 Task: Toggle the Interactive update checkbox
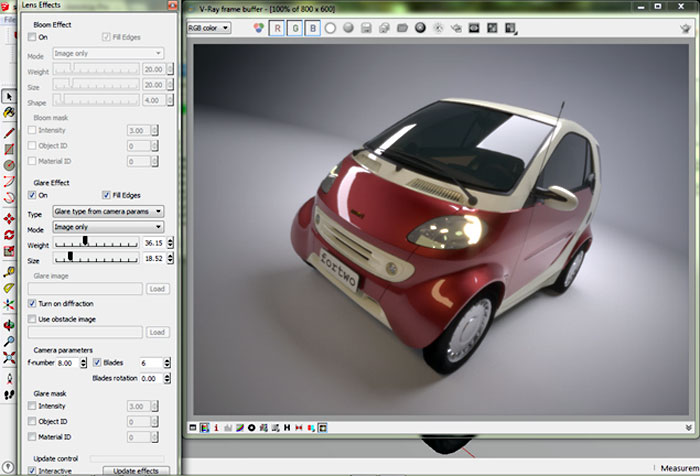(x=32, y=471)
